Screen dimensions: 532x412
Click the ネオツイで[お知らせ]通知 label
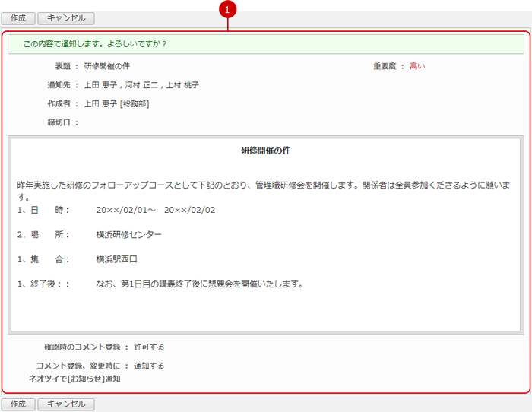coord(74,379)
